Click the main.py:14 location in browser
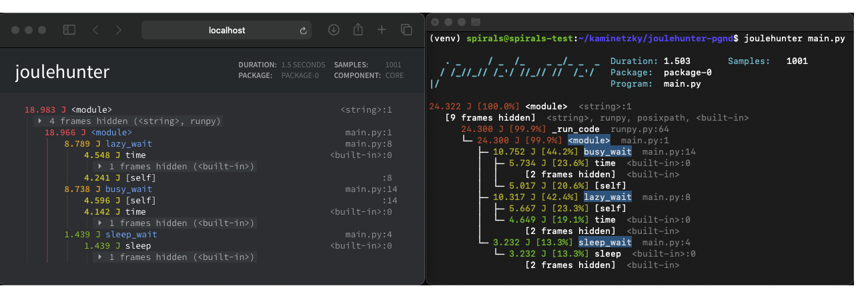Image resolution: width=868 pixels, height=300 pixels. tap(372, 189)
